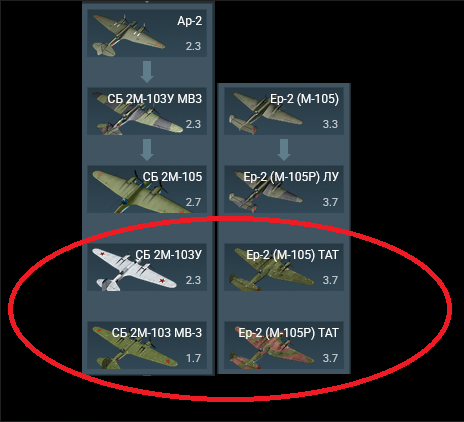Select the white winter-camo СБ 2М-103У plane
The width and height of the screenshot is (464, 422).
click(x=134, y=269)
